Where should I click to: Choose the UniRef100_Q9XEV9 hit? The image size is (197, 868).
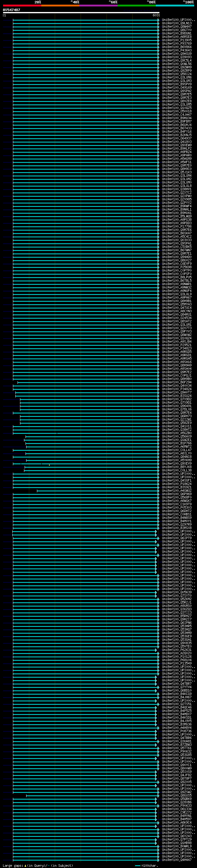[177, 464]
